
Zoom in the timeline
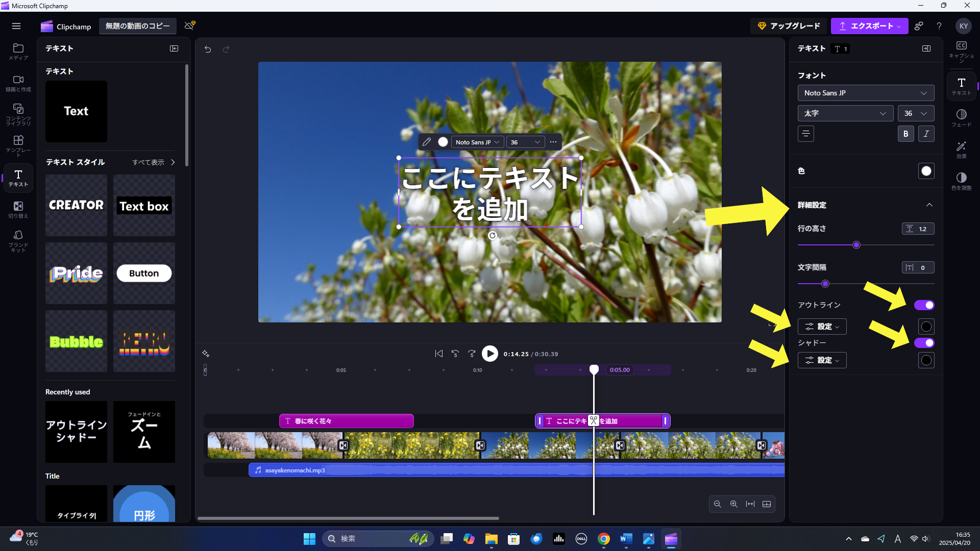point(733,504)
